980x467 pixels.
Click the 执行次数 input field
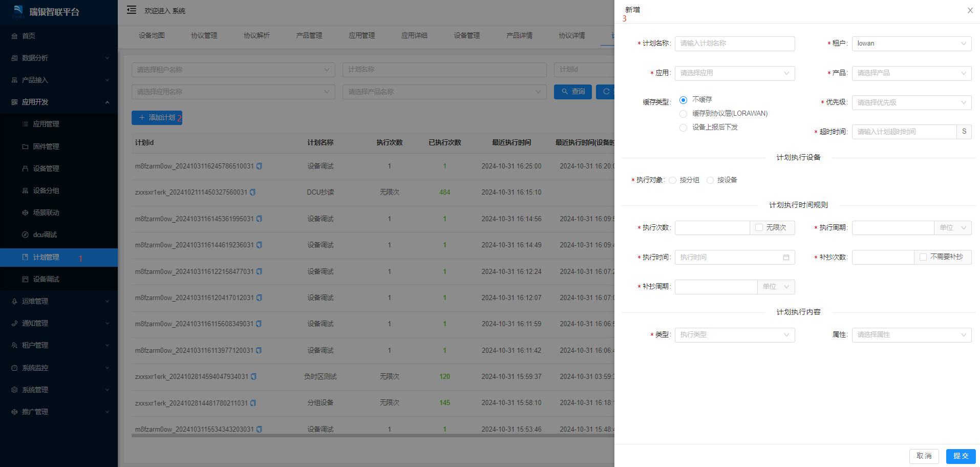pyautogui.click(x=712, y=228)
